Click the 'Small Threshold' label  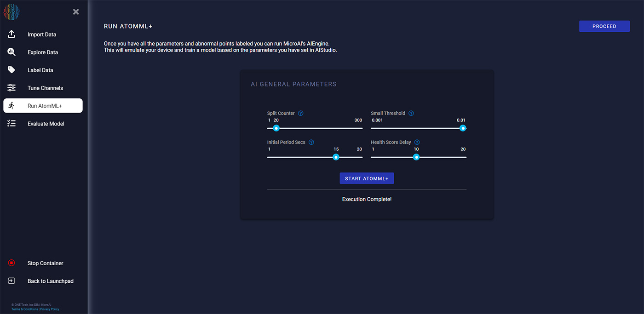(388, 114)
